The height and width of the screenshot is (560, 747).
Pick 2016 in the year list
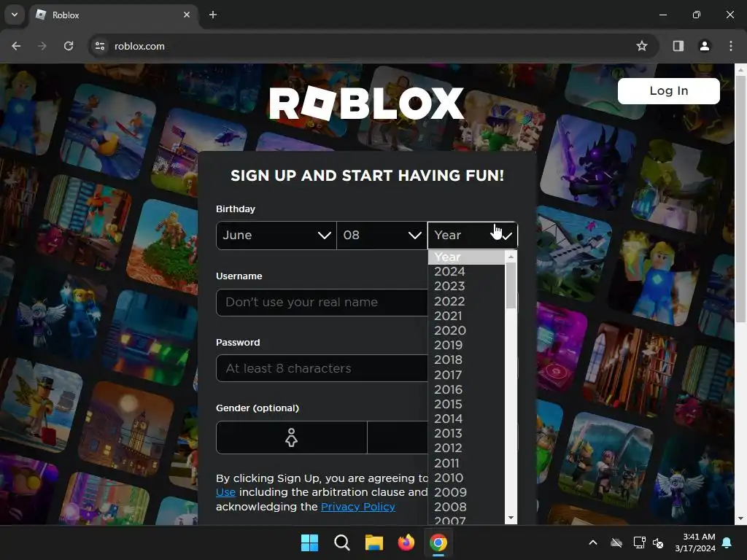[466, 389]
